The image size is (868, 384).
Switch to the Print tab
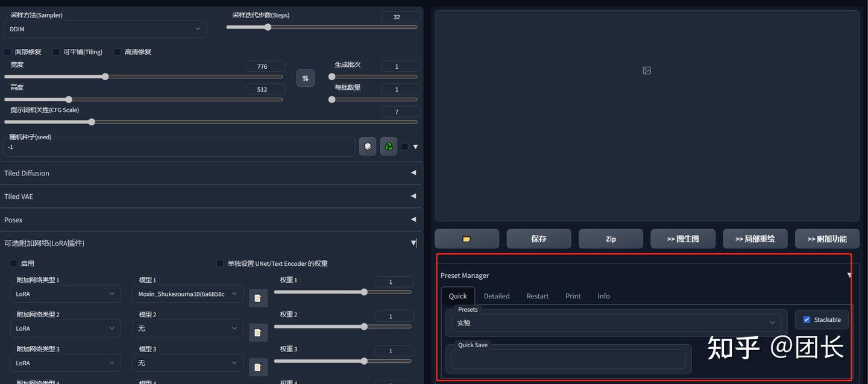click(573, 296)
